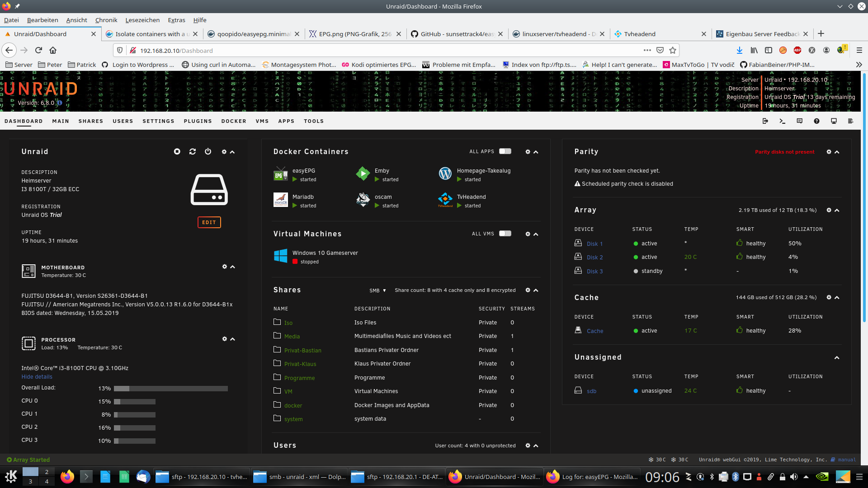Open the VMS tab
Image resolution: width=868 pixels, height=488 pixels.
(262, 121)
